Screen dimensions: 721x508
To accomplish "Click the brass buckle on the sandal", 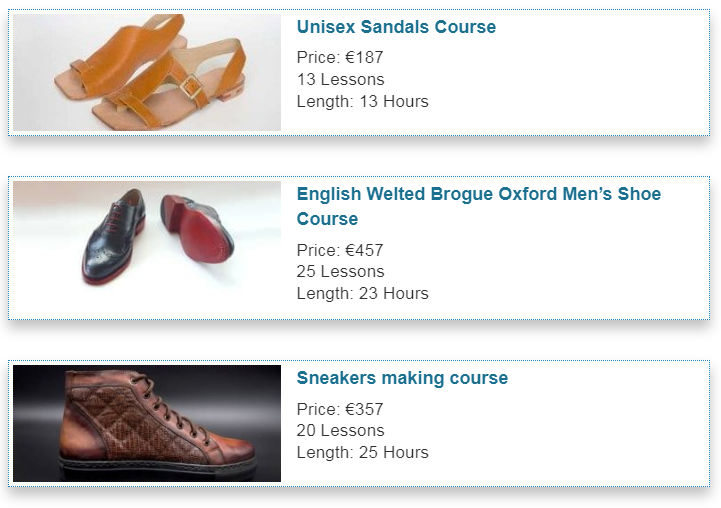I will (193, 87).
